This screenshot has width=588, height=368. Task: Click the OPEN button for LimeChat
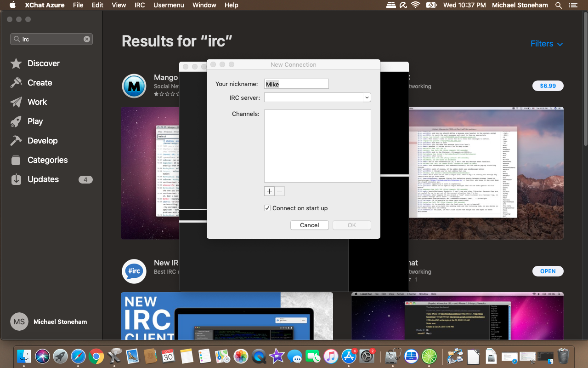(548, 271)
